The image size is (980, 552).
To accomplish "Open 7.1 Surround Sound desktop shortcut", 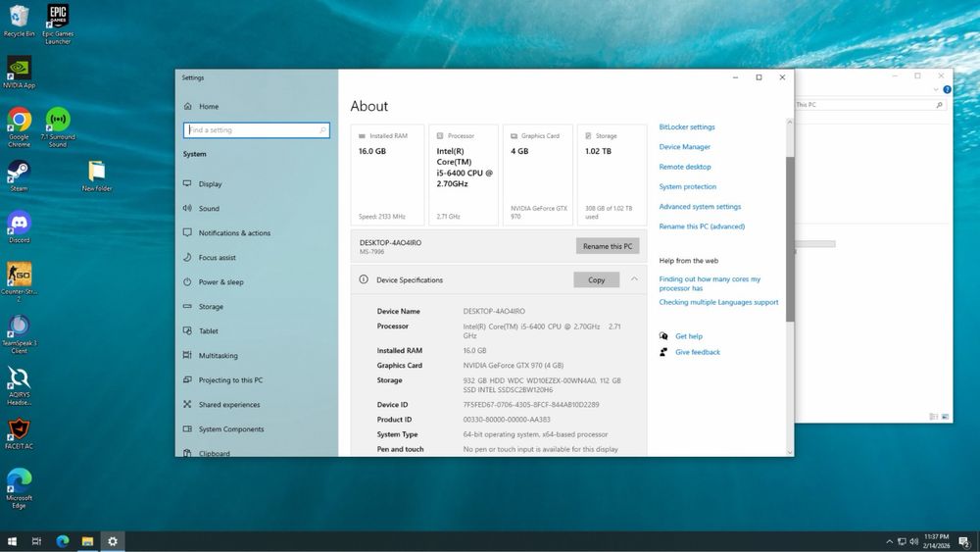I will [x=58, y=126].
